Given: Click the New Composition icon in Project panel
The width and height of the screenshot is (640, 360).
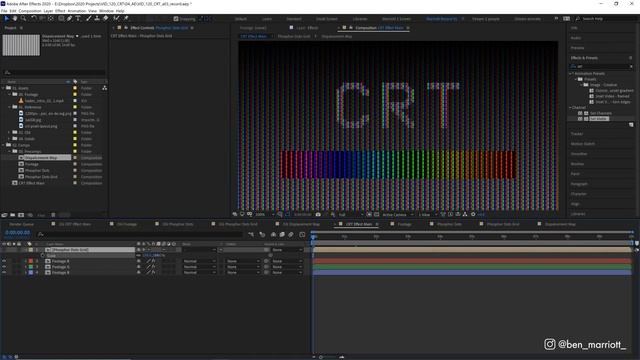Looking at the screenshot, I should click(x=21, y=215).
